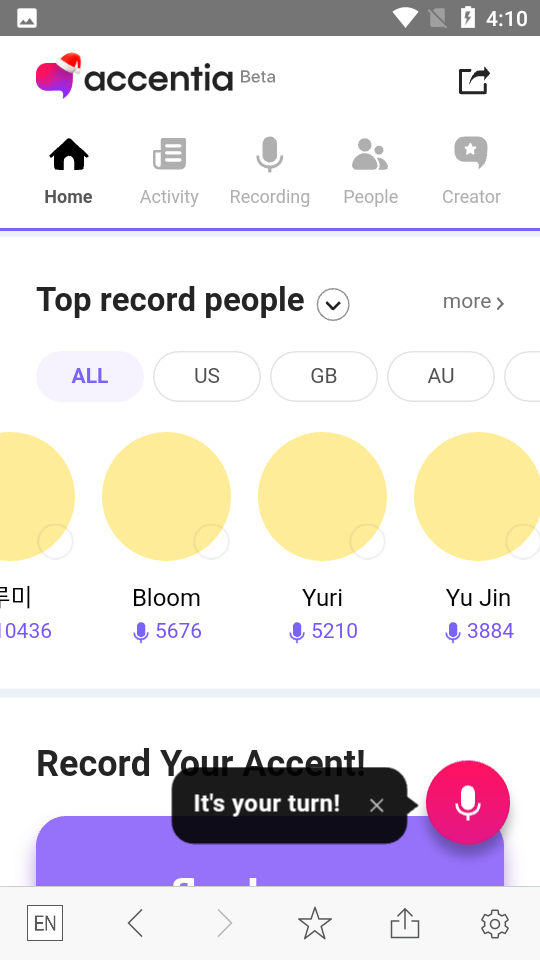Filter top people by GB
540x960 pixels.
pyautogui.click(x=324, y=376)
